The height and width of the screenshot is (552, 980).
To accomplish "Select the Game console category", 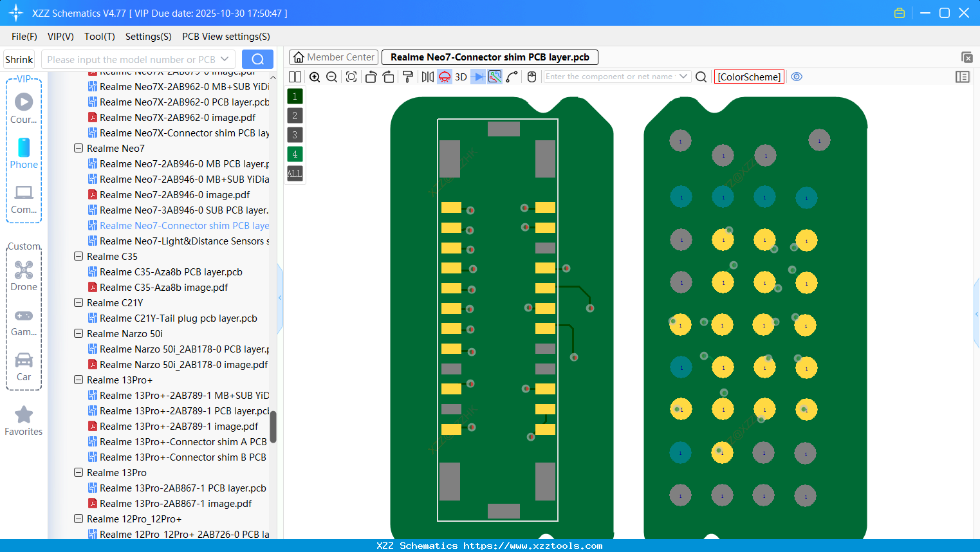I will click(x=24, y=322).
